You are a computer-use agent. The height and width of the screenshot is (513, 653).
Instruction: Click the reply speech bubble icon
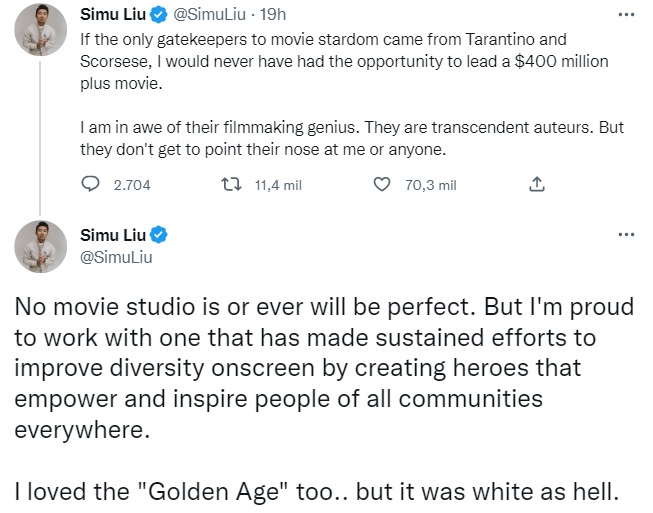(x=89, y=185)
